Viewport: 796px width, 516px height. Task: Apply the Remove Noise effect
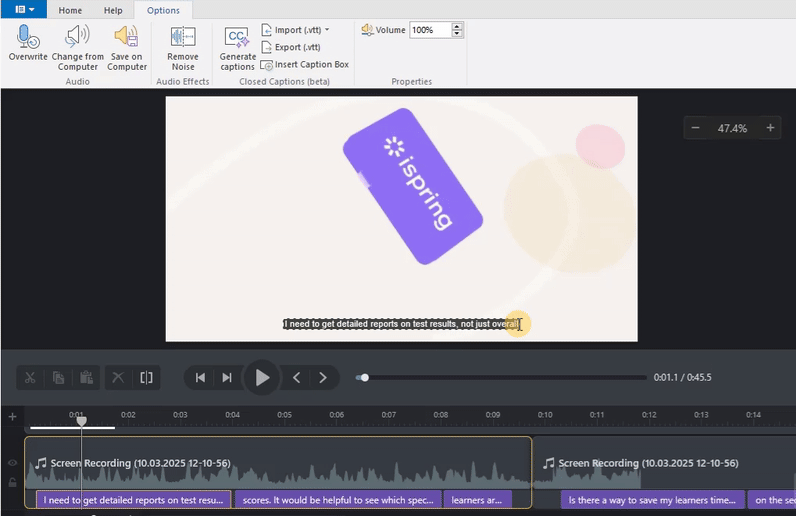pyautogui.click(x=183, y=38)
